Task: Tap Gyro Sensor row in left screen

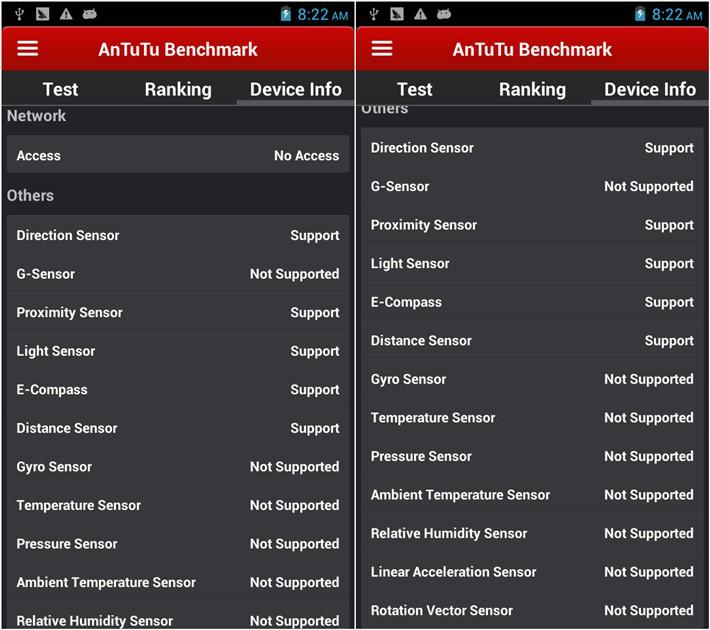Action: 178,466
